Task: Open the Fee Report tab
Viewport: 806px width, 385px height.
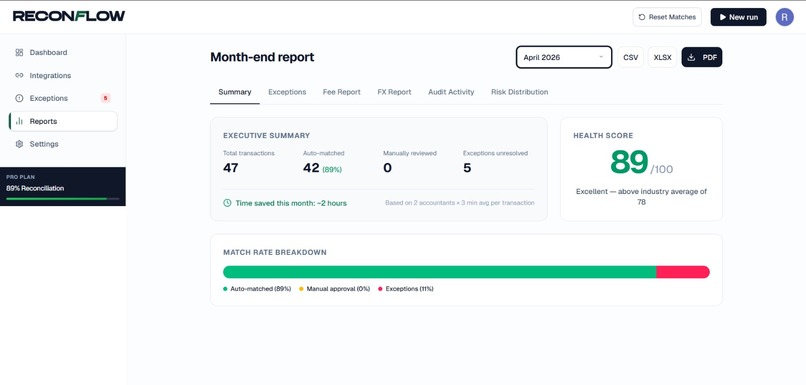Action: pyautogui.click(x=341, y=92)
